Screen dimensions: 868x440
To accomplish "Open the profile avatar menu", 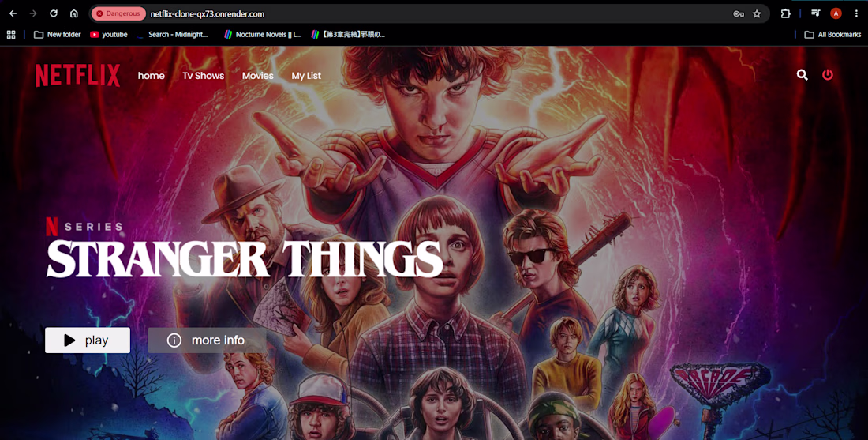I will click(x=836, y=14).
